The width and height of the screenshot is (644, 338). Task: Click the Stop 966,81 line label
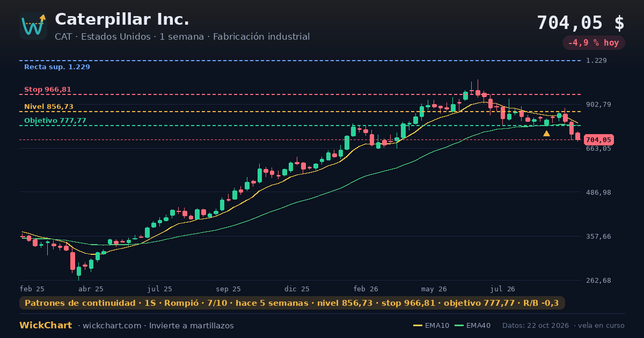click(48, 90)
